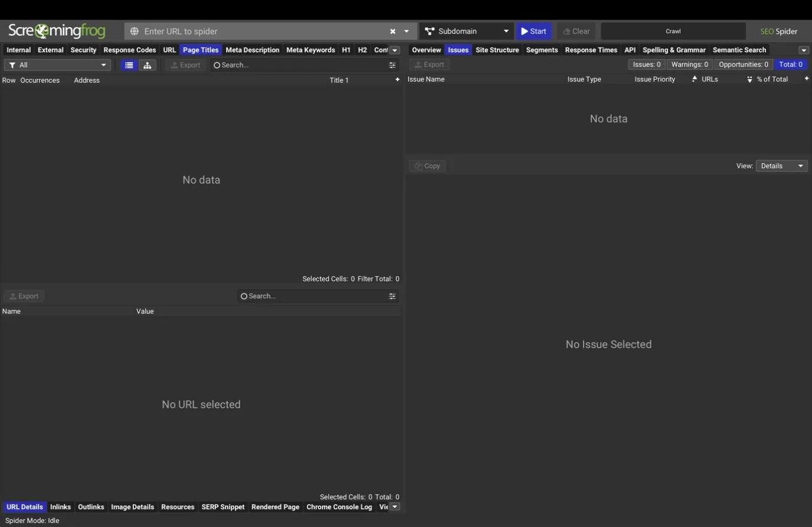
Task: Open the Semantic Search tab
Action: click(x=739, y=50)
